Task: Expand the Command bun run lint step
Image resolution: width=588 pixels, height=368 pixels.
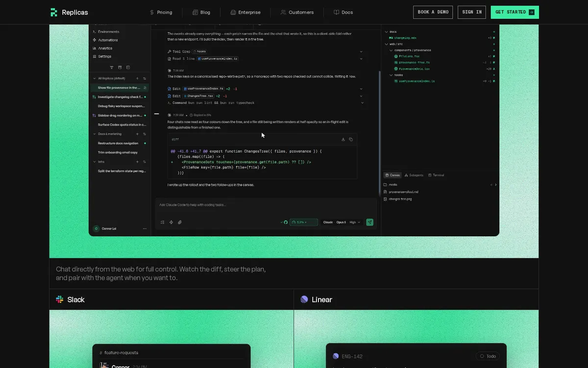Action: tap(363, 103)
